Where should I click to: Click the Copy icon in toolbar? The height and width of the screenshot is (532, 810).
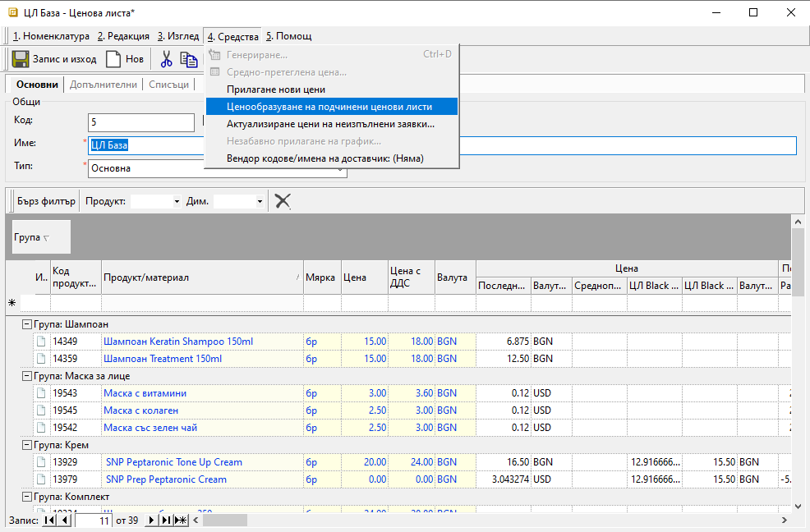(x=189, y=59)
